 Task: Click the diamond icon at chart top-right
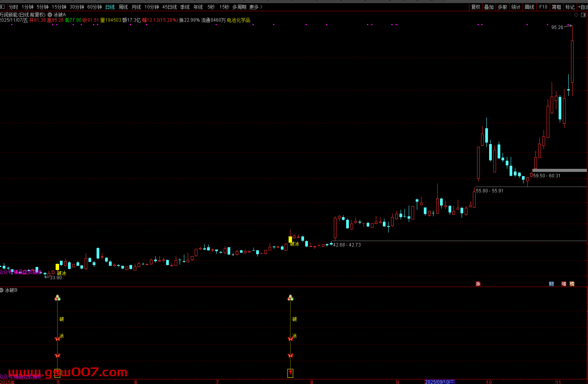pos(576,15)
